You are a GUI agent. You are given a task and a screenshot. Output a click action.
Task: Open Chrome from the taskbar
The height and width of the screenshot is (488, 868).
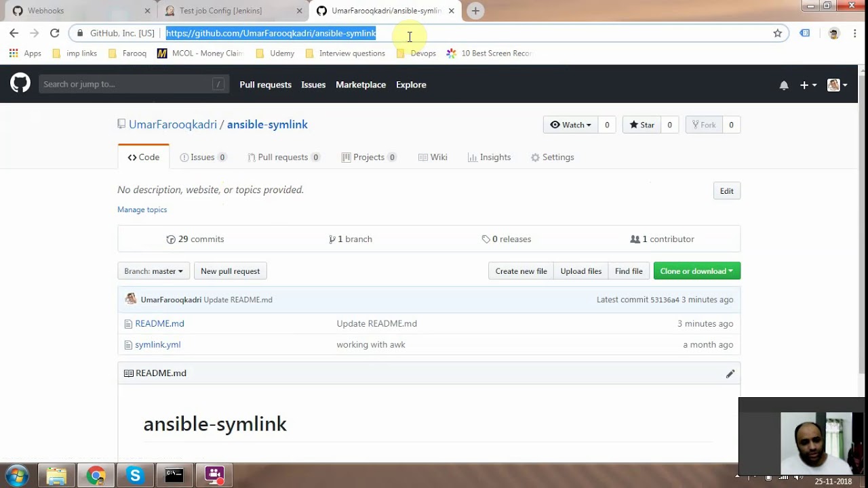coord(96,476)
